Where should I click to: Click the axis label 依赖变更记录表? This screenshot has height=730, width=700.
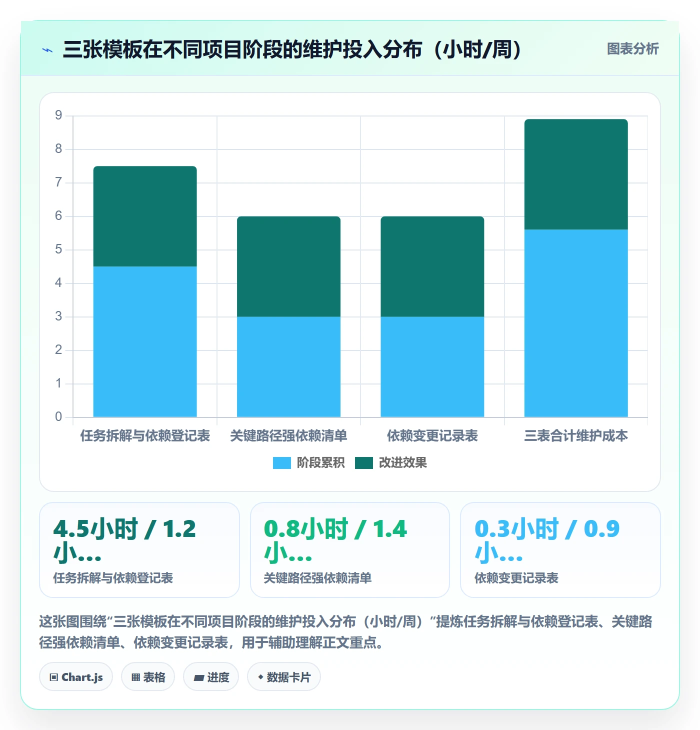pos(432,436)
